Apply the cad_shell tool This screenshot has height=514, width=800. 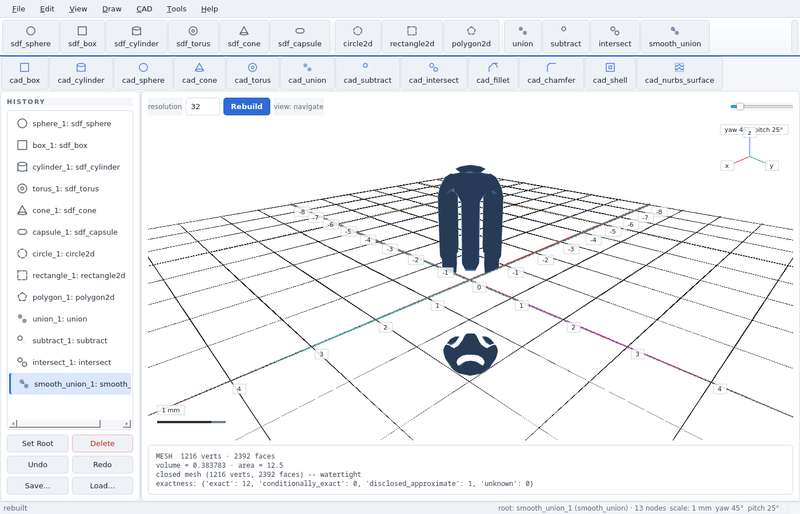pos(610,74)
